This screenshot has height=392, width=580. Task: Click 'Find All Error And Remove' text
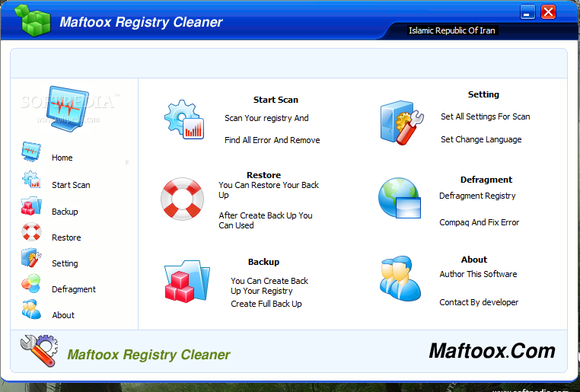tap(272, 140)
